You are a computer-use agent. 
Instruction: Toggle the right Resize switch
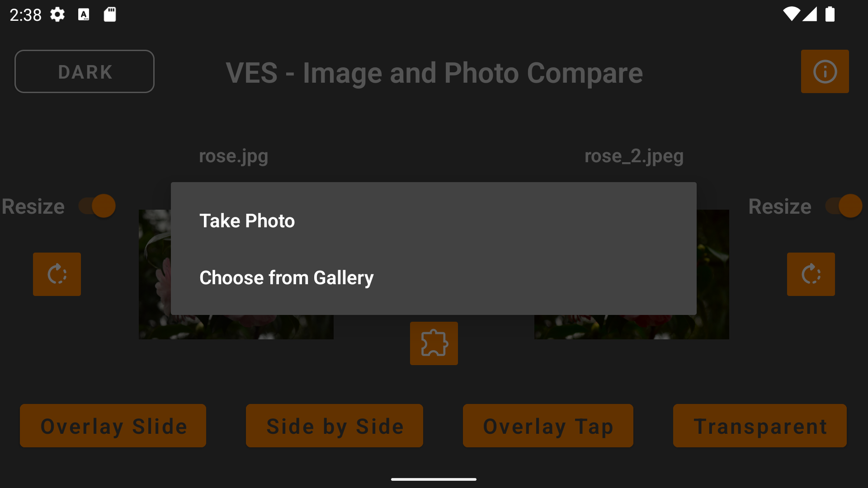point(844,206)
